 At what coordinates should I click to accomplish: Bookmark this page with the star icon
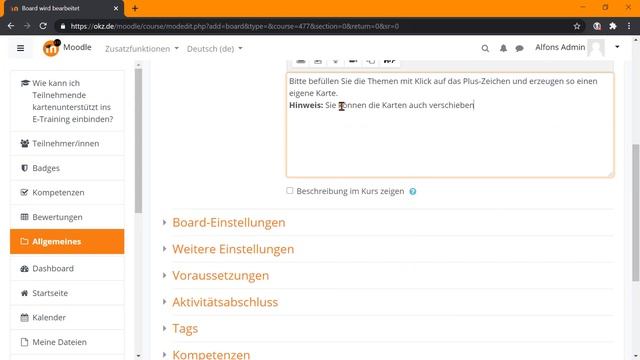(577, 26)
